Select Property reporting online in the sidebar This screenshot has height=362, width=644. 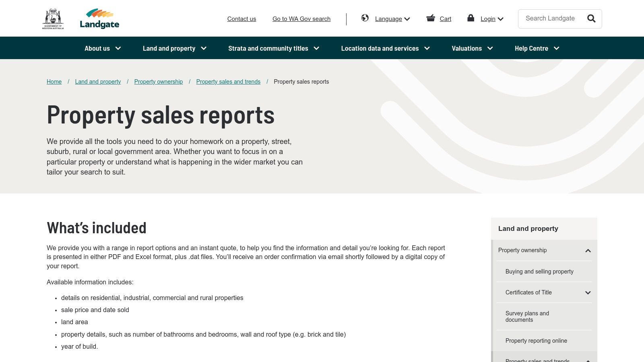536,340
